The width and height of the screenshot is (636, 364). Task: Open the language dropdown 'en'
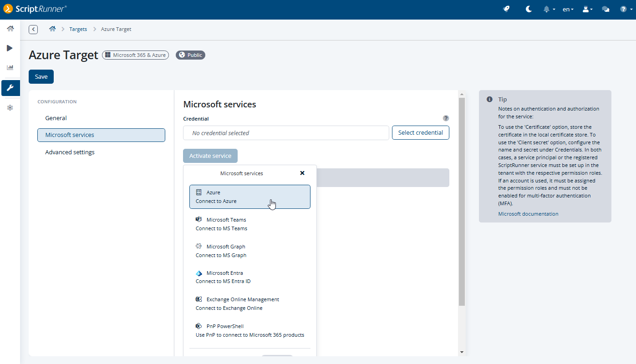coord(568,9)
